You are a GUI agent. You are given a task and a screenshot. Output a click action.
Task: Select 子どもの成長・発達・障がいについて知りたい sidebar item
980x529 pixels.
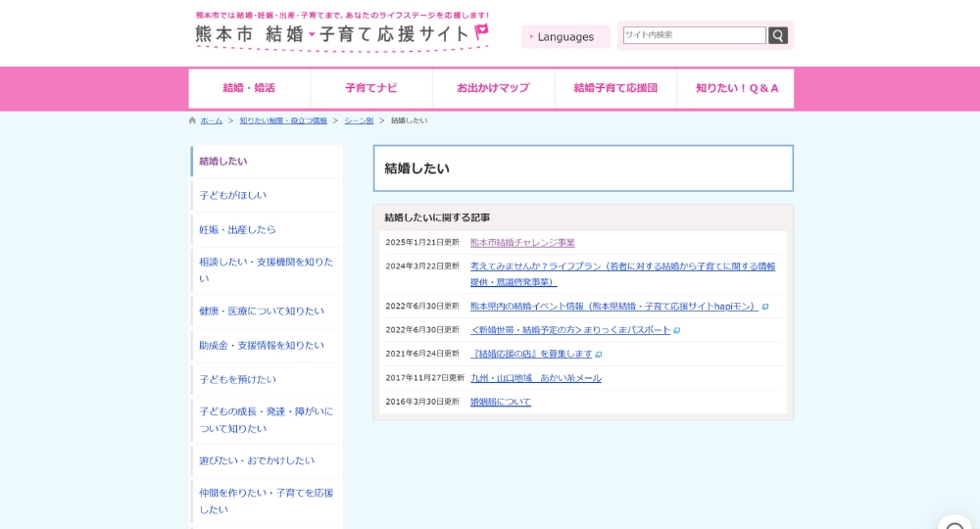coord(267,420)
